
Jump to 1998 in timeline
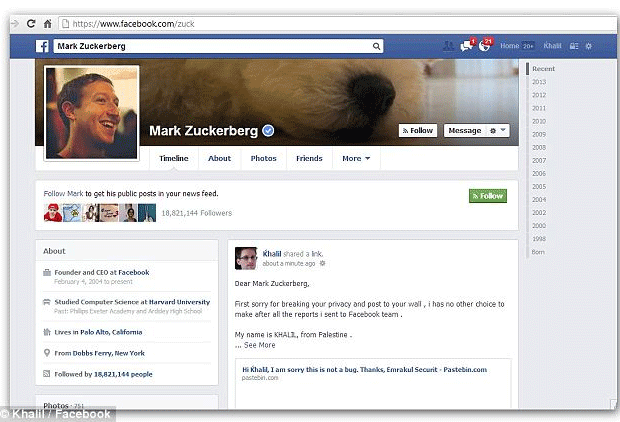click(539, 238)
